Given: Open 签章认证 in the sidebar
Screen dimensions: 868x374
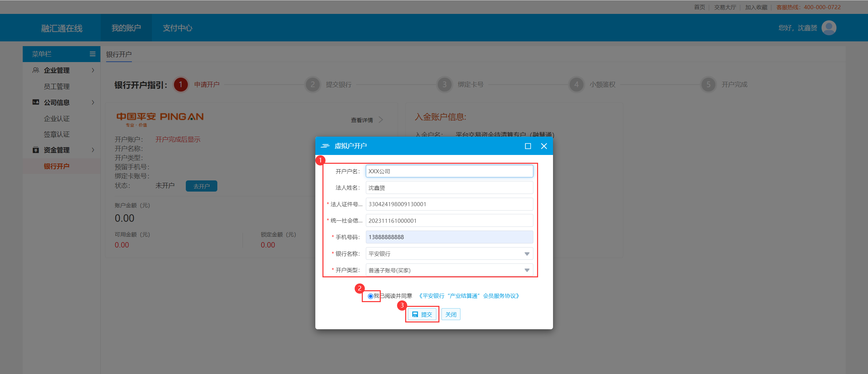Looking at the screenshot, I should [x=57, y=134].
